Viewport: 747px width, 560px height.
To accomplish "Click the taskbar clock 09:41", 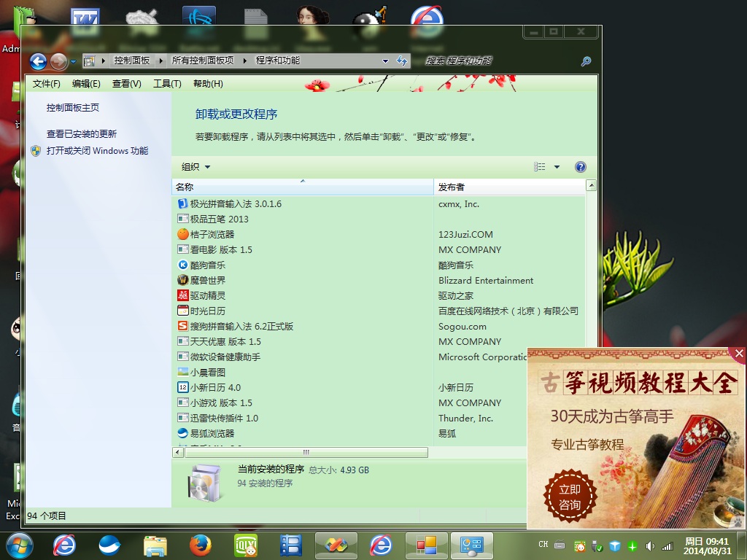I will click(x=706, y=546).
